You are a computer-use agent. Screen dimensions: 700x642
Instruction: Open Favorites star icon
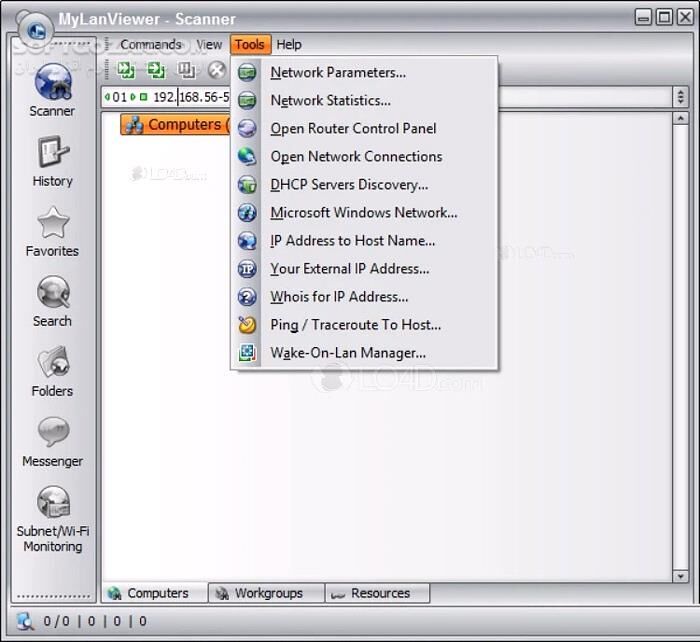tap(53, 222)
